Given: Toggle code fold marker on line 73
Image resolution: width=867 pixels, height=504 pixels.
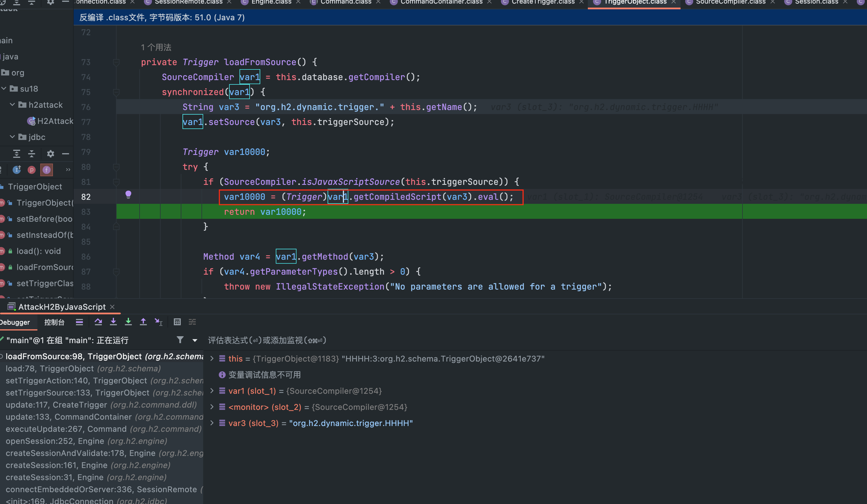Looking at the screenshot, I should coord(116,62).
